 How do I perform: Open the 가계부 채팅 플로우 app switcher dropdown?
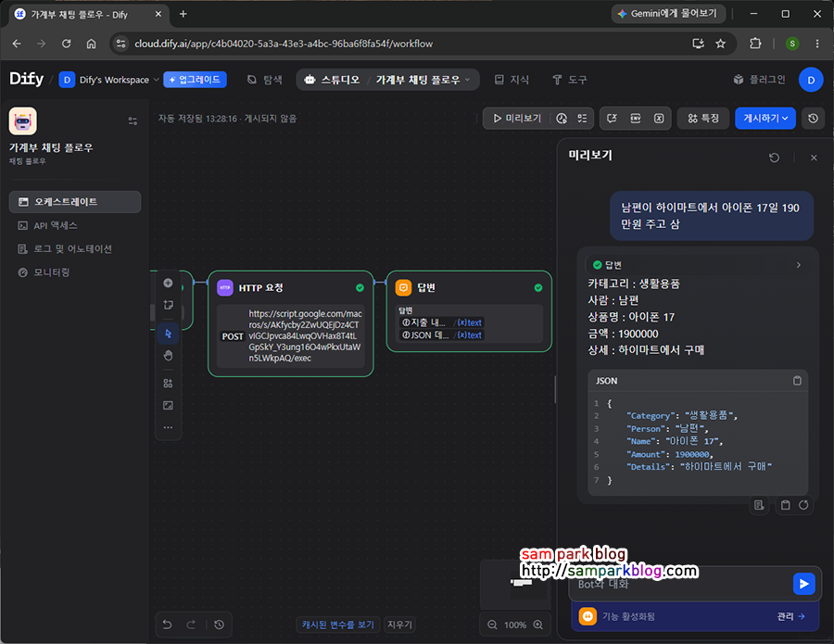point(423,80)
